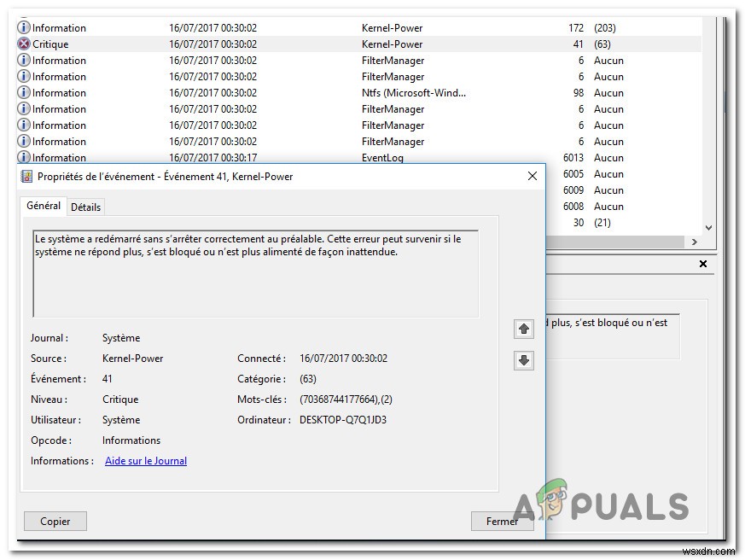
Task: Switch to the Détails tab
Action: tap(86, 207)
